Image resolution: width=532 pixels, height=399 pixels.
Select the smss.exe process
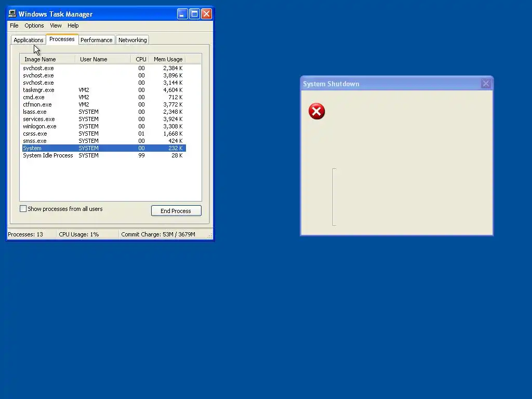tap(104, 141)
